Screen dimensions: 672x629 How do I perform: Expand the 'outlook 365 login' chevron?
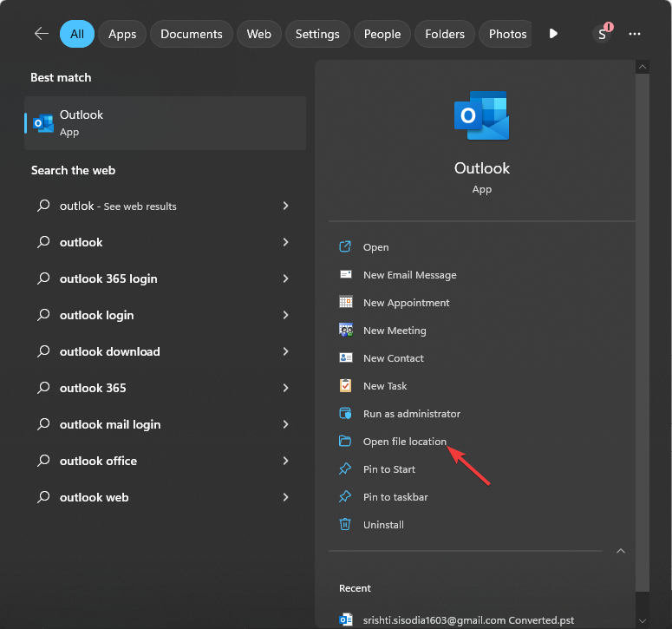point(285,278)
